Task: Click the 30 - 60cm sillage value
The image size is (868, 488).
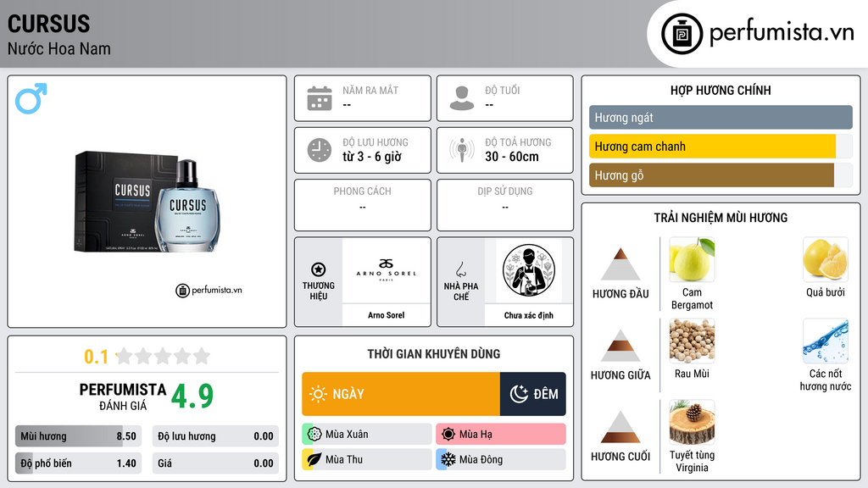Action: (512, 157)
